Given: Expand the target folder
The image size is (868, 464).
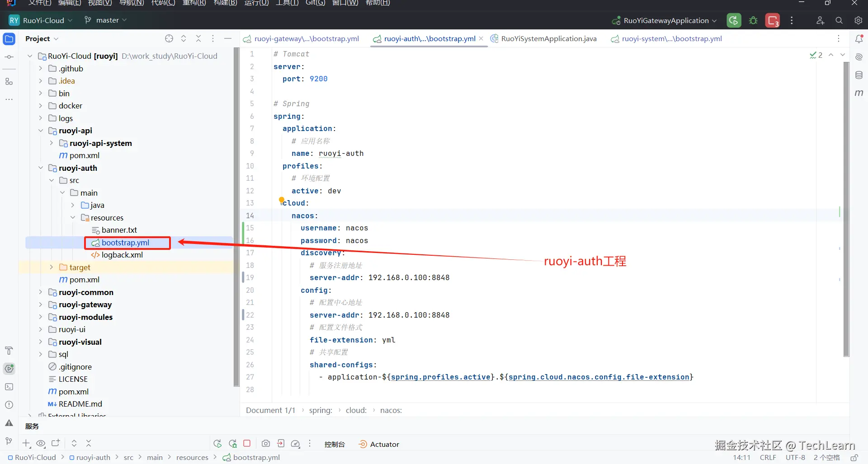Looking at the screenshot, I should 52,267.
